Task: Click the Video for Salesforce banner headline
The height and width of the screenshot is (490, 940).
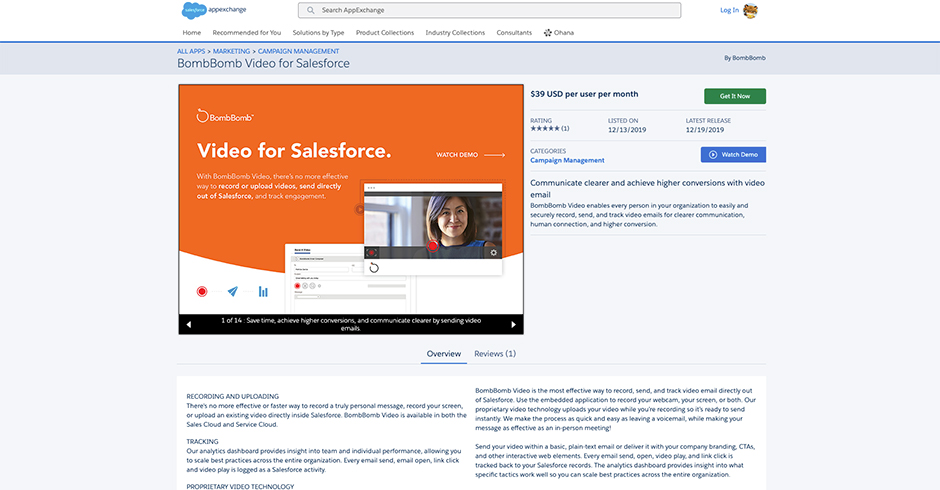Action: 294,151
